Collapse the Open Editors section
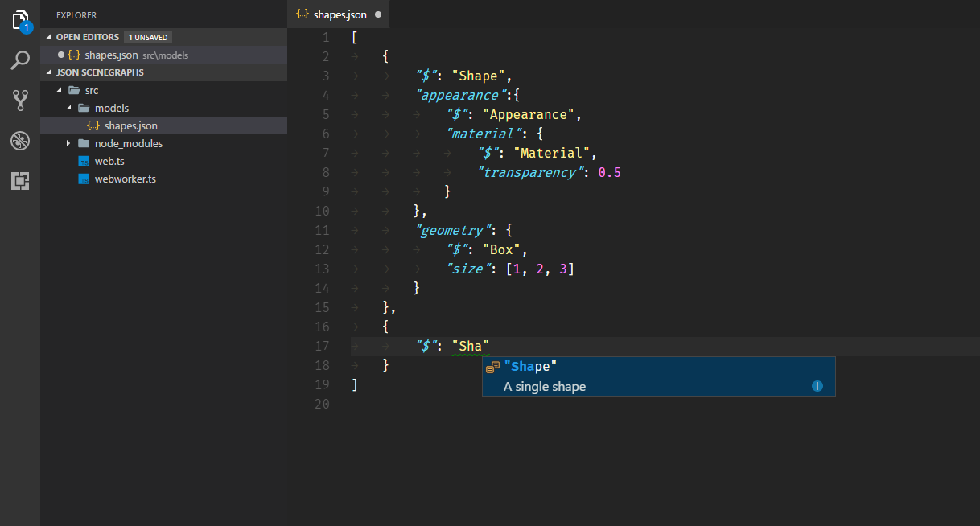The width and height of the screenshot is (980, 526). point(50,37)
